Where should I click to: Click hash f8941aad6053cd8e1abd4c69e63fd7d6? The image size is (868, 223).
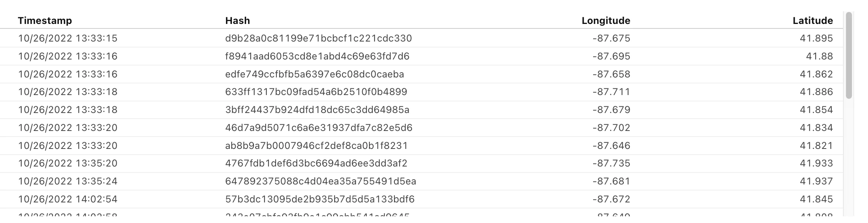point(317,56)
